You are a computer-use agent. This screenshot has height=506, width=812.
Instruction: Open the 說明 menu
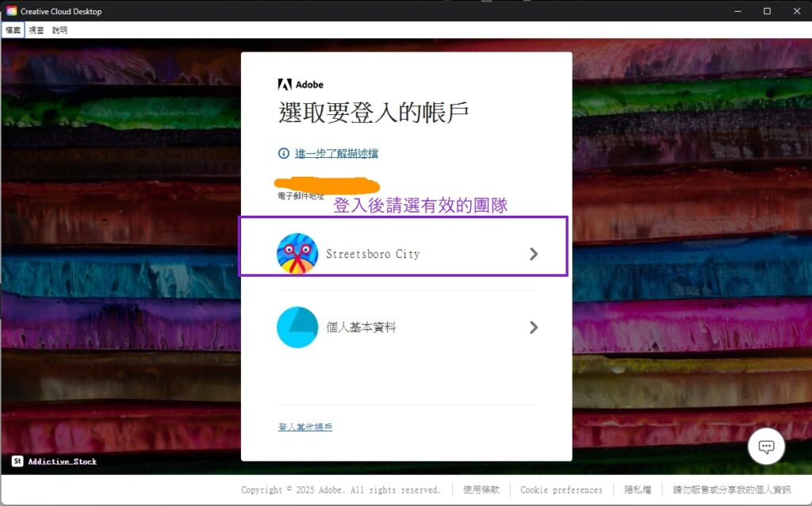click(x=59, y=30)
